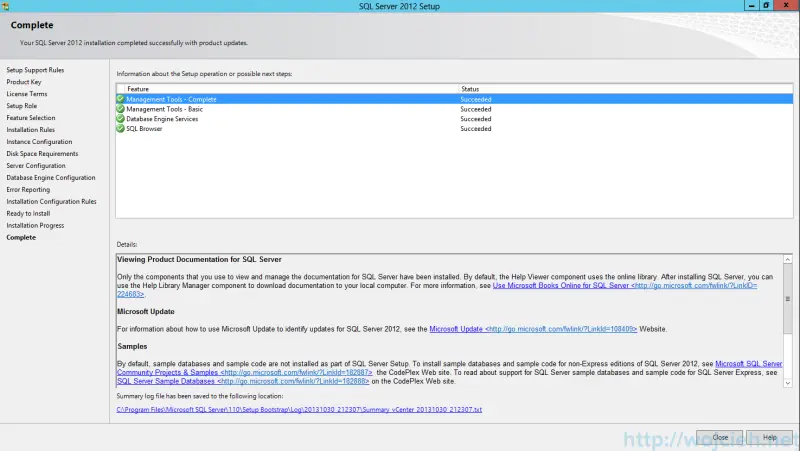Click Setup Support Rules step
Image resolution: width=800 pixels, height=451 pixels.
(x=35, y=70)
